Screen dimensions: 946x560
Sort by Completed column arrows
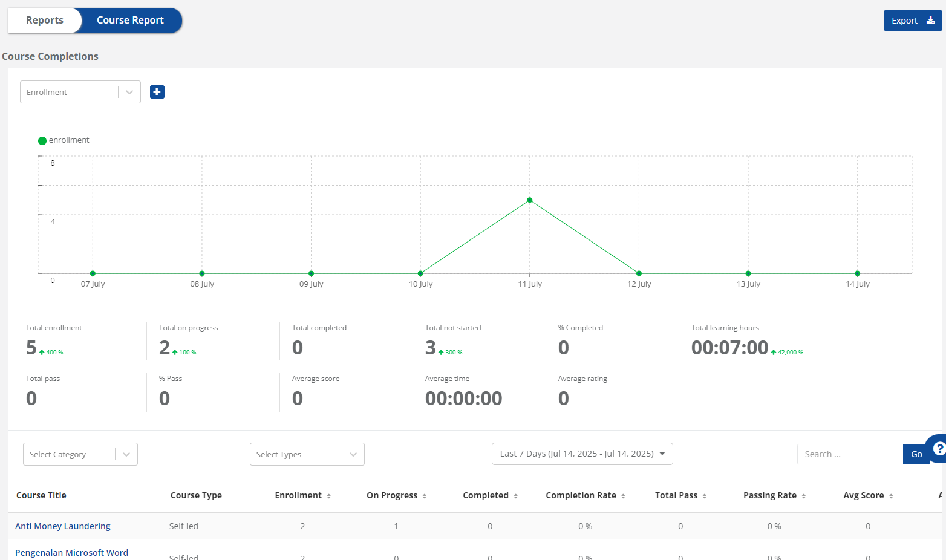516,496
